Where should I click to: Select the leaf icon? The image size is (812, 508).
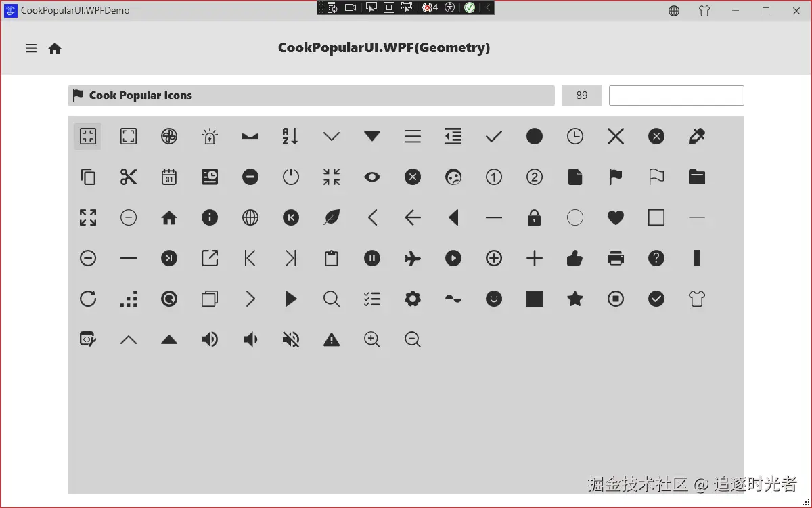(332, 217)
